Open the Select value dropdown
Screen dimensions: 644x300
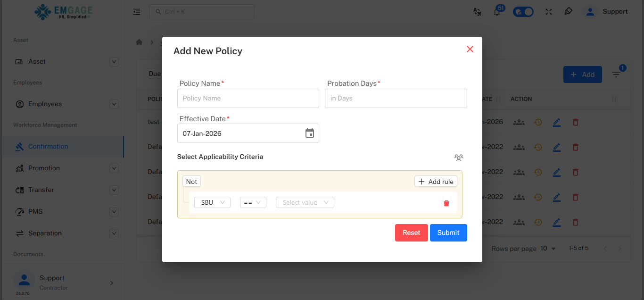click(305, 202)
